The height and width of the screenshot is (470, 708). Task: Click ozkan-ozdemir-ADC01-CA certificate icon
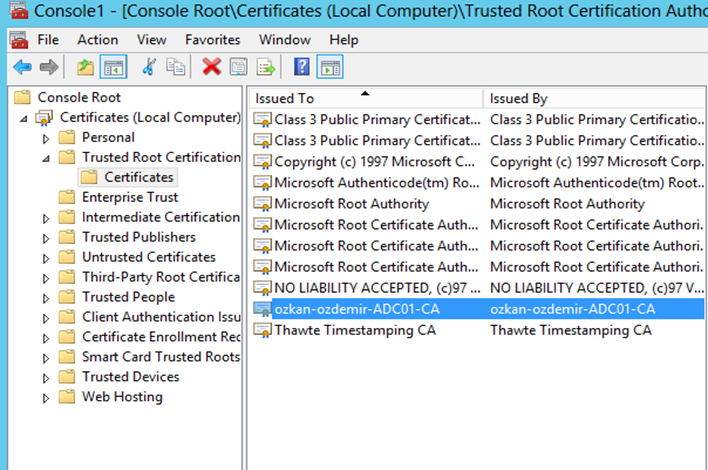pyautogui.click(x=262, y=309)
